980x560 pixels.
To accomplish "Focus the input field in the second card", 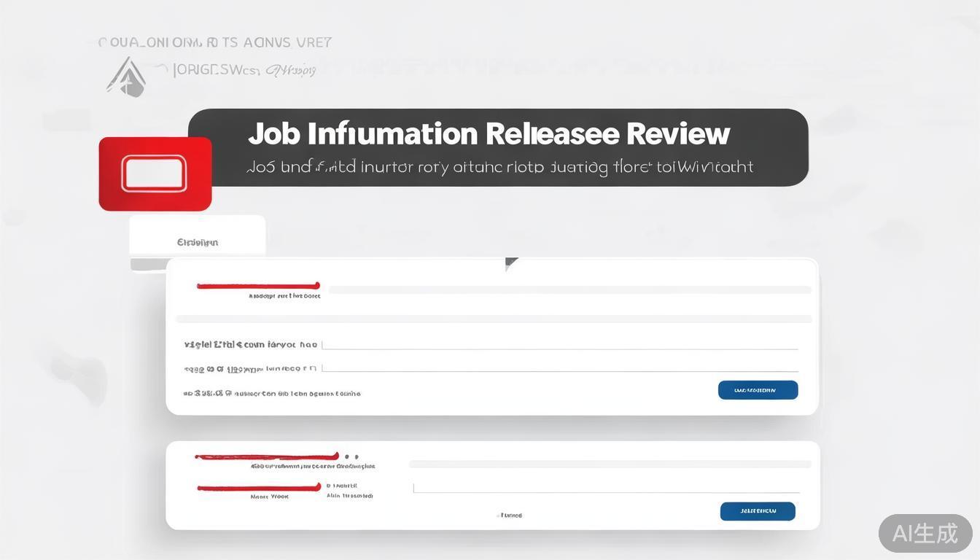I will point(607,487).
